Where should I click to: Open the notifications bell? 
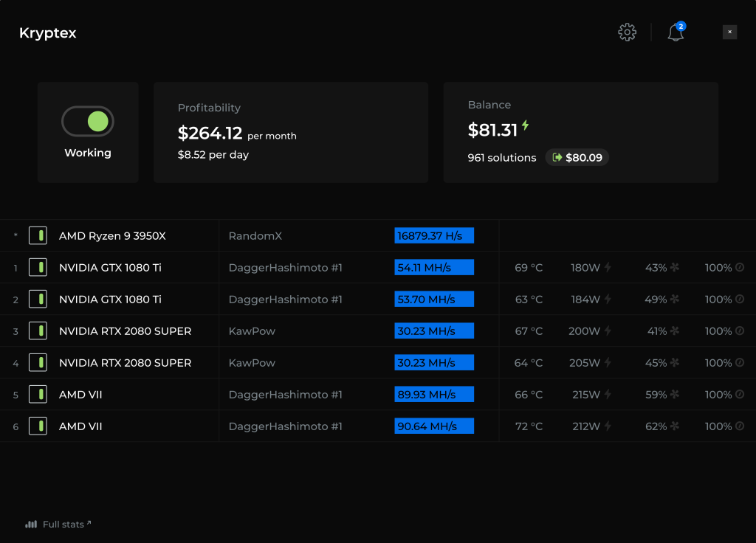pyautogui.click(x=676, y=32)
